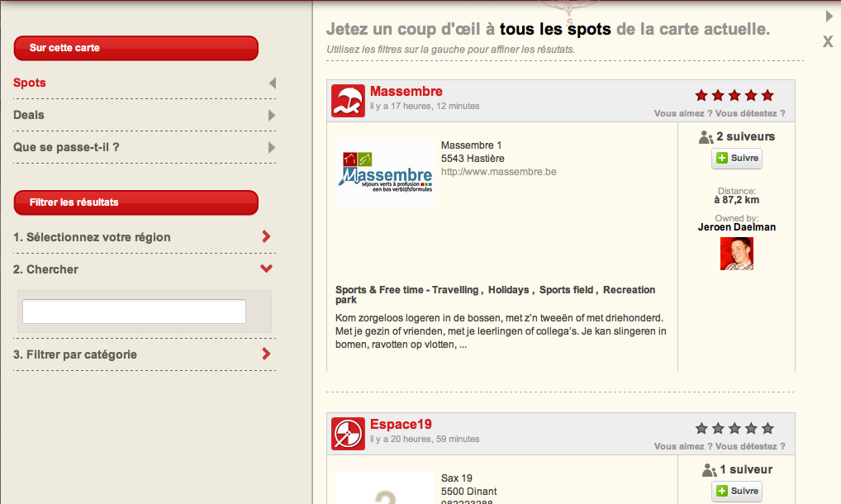The width and height of the screenshot is (841, 504).
Task: Click il y a 20 heures, 59 minutes
Action: (425, 439)
